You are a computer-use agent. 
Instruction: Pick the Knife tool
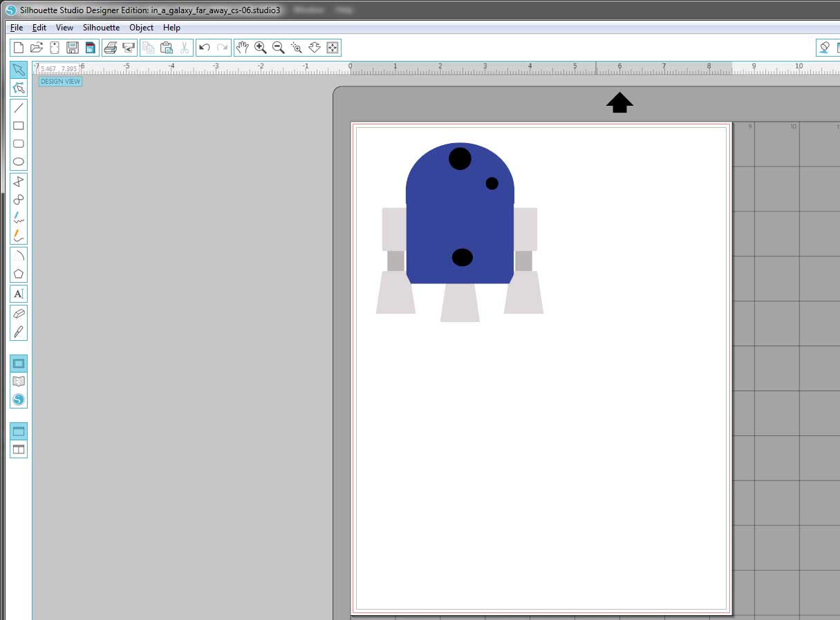[19, 332]
